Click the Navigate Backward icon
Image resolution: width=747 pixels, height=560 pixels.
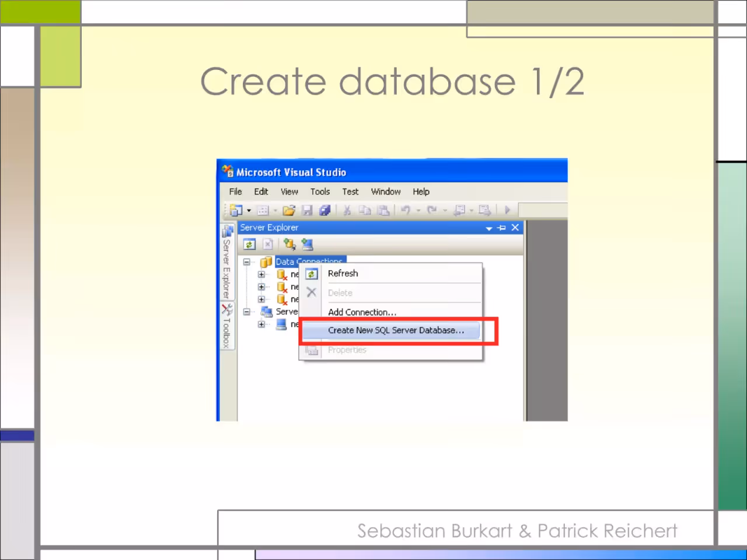pyautogui.click(x=460, y=210)
